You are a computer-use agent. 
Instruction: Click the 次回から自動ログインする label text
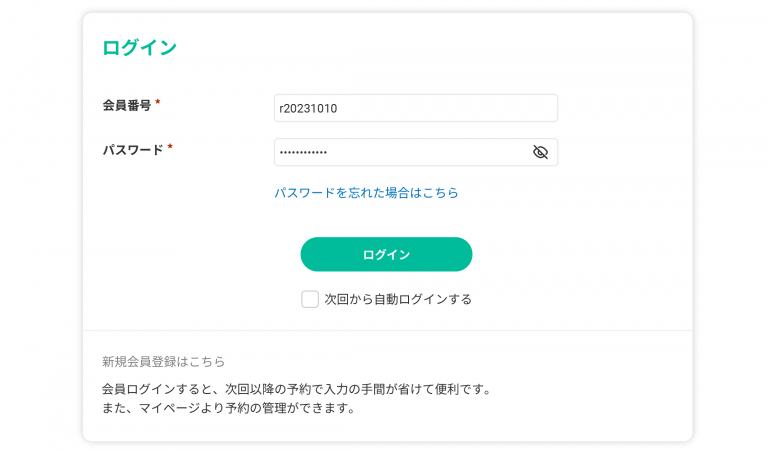398,299
